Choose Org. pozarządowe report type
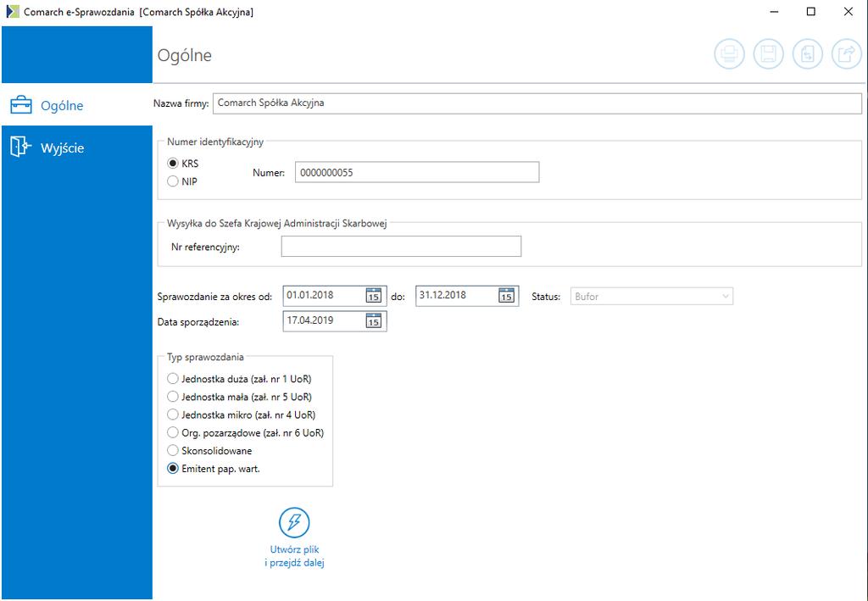 tap(173, 432)
